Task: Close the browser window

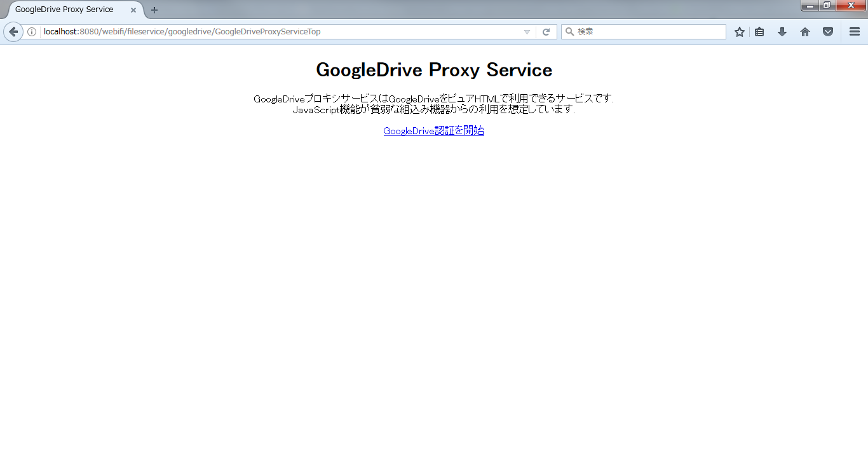Action: tap(851, 6)
